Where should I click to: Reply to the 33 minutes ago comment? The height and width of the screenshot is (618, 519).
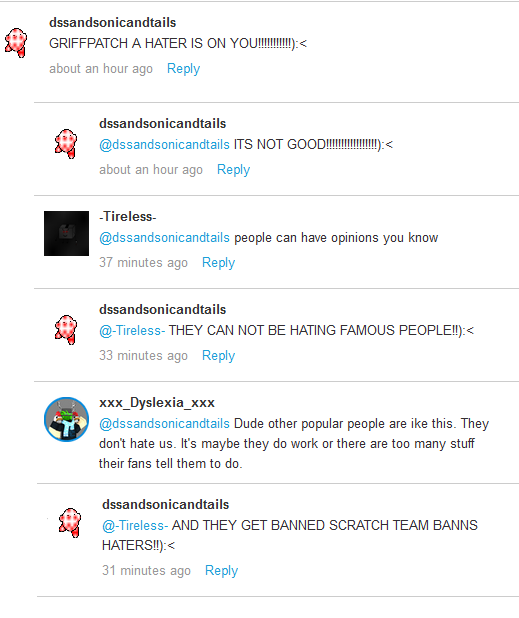[219, 356]
